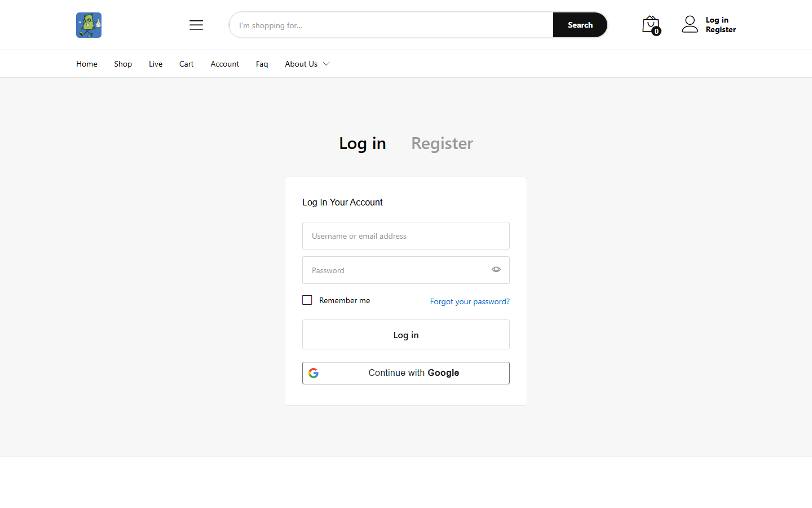Image resolution: width=812 pixels, height=508 pixels.
Task: Click the About Us menu label
Action: (x=301, y=64)
